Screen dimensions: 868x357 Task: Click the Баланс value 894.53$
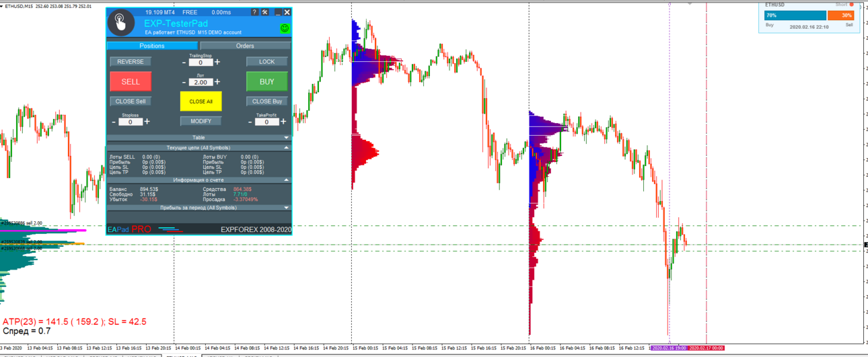point(149,189)
